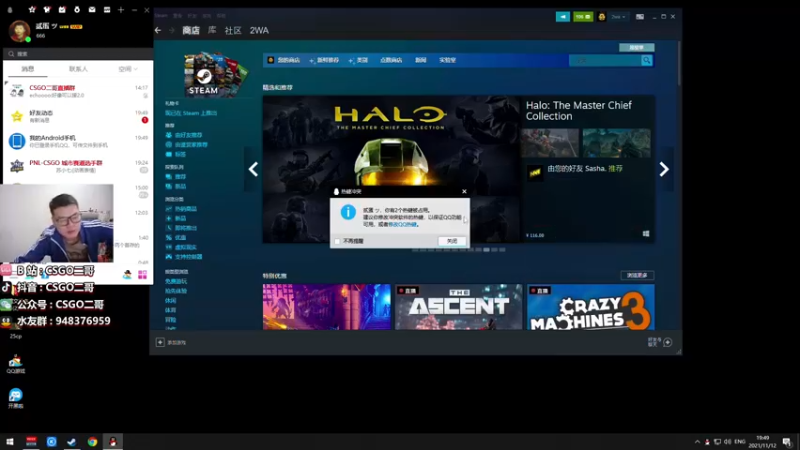Click the QQ profile avatar

pyautogui.click(x=19, y=31)
